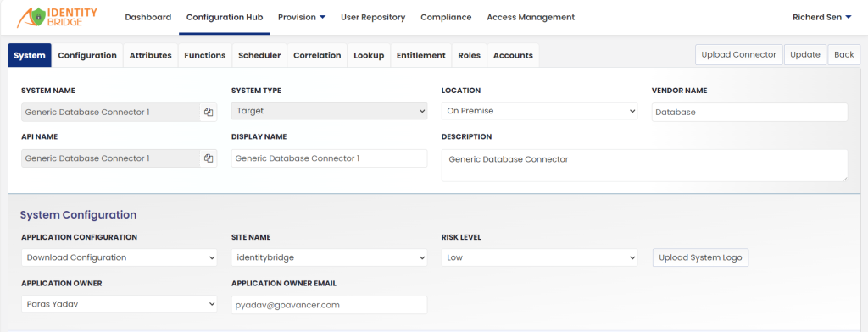
Task: Open the Application Configuration dropdown
Action: [x=119, y=257]
